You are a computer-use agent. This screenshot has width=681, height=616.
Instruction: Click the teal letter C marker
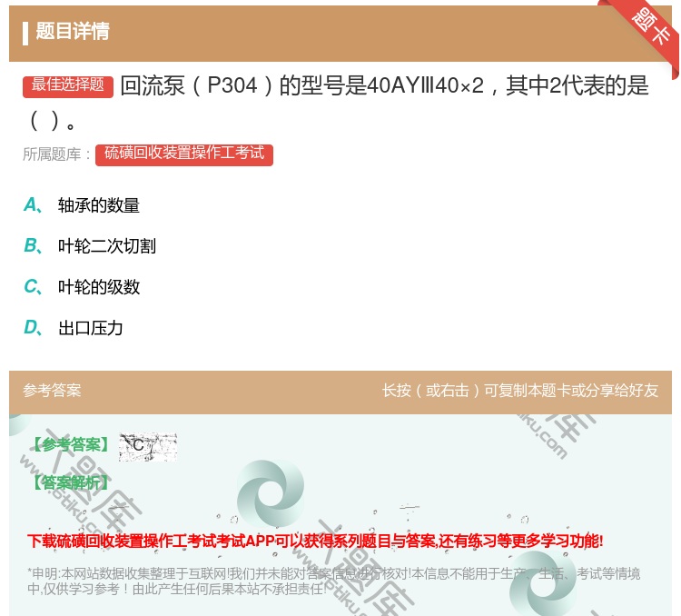(x=33, y=286)
